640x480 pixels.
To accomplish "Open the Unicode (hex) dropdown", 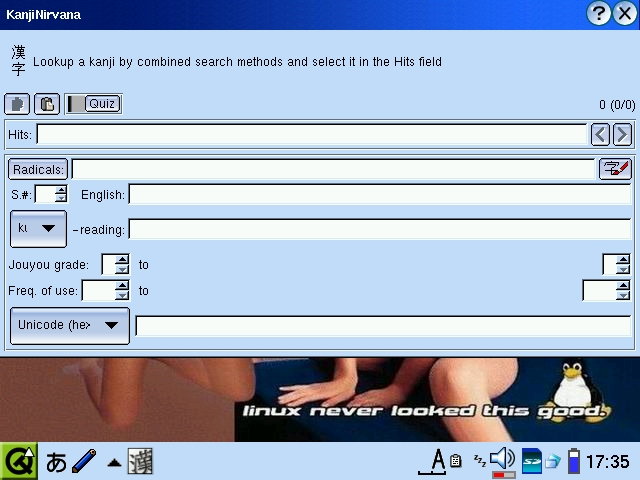I will pyautogui.click(x=69, y=325).
